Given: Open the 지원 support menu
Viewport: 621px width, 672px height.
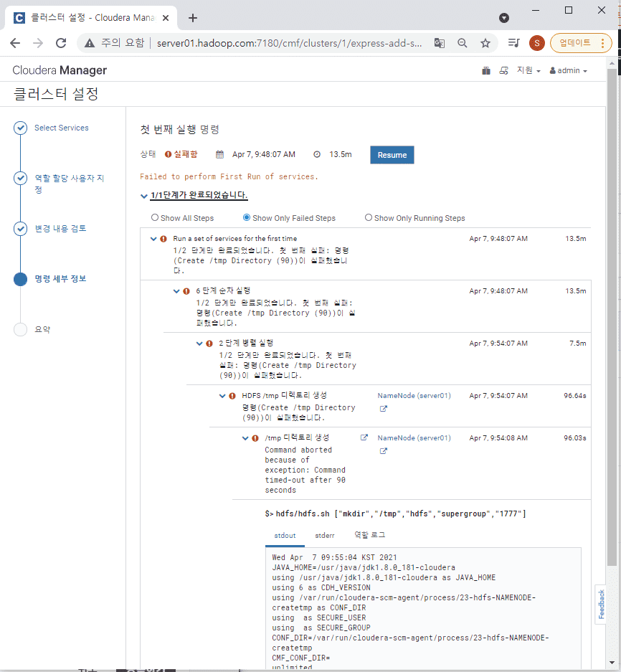Looking at the screenshot, I should [528, 70].
